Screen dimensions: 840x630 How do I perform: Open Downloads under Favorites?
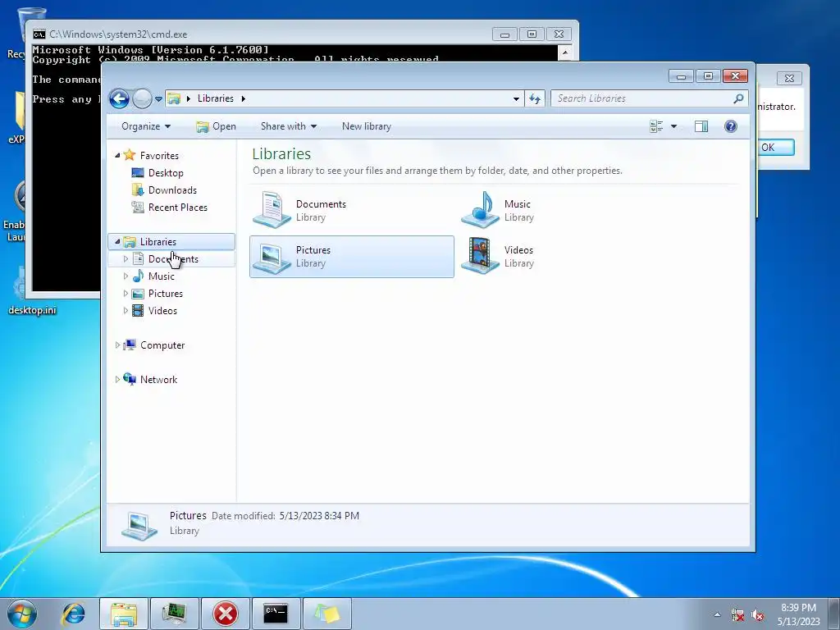coord(172,190)
